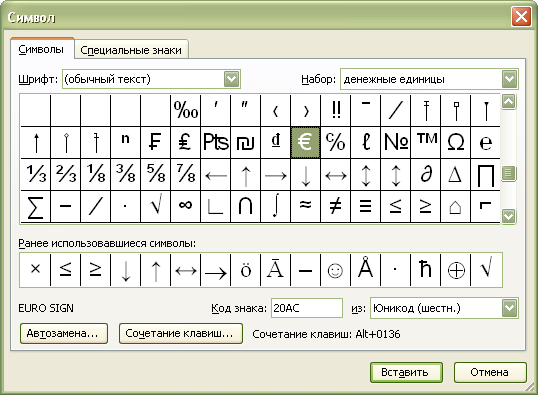Pick the house ⌂ symbol

pos(456,207)
